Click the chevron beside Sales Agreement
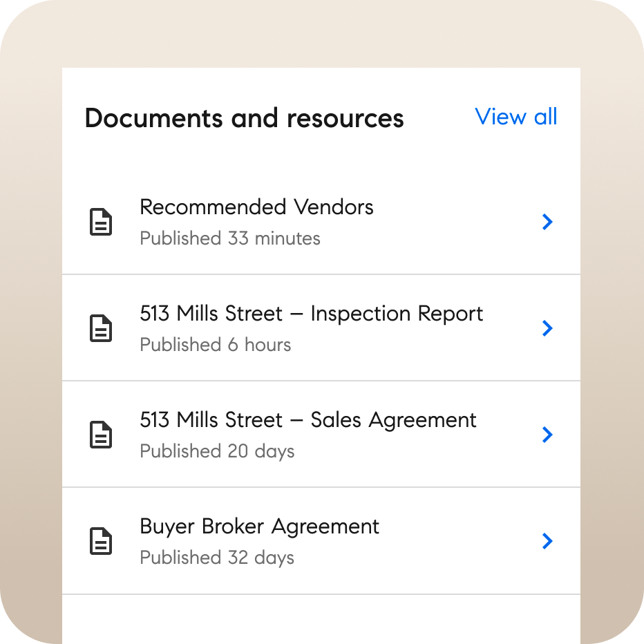This screenshot has width=644, height=644. click(x=547, y=435)
